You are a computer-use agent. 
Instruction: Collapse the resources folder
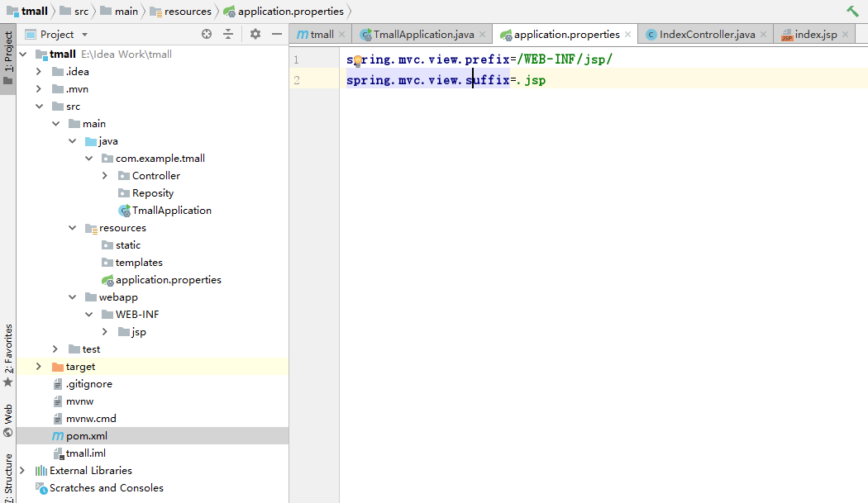tap(72, 227)
